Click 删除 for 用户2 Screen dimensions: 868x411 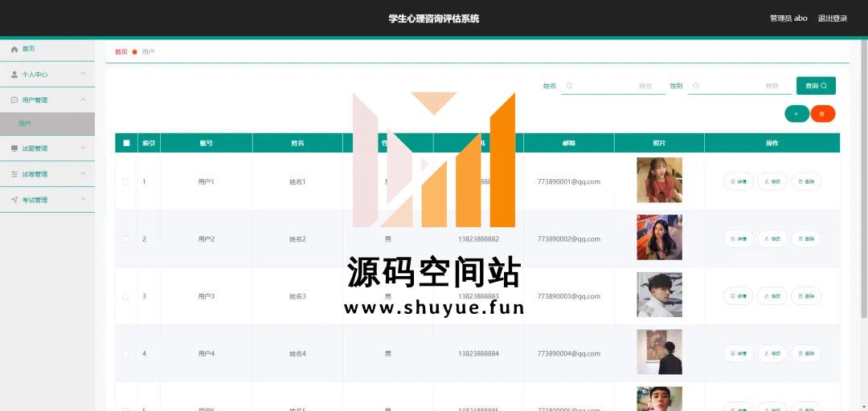pyautogui.click(x=806, y=239)
